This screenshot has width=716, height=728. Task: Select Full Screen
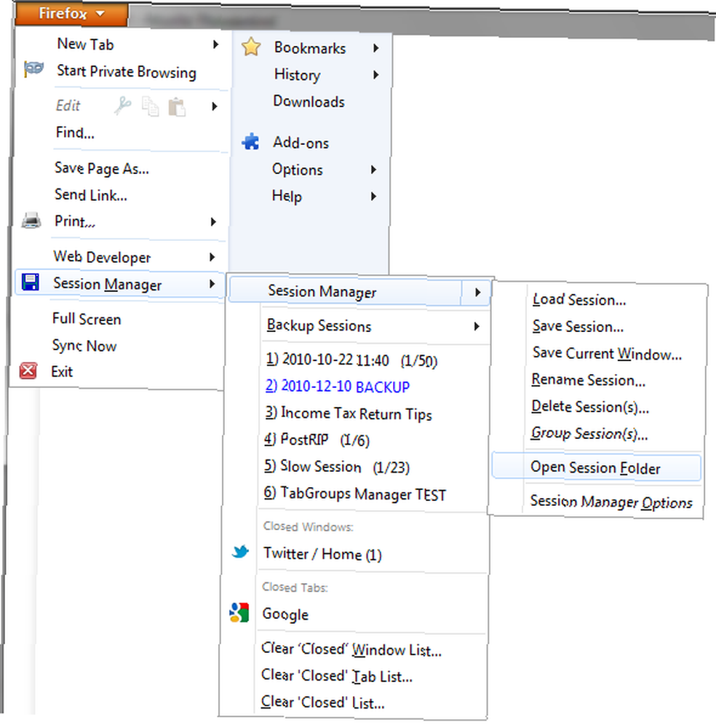click(87, 319)
